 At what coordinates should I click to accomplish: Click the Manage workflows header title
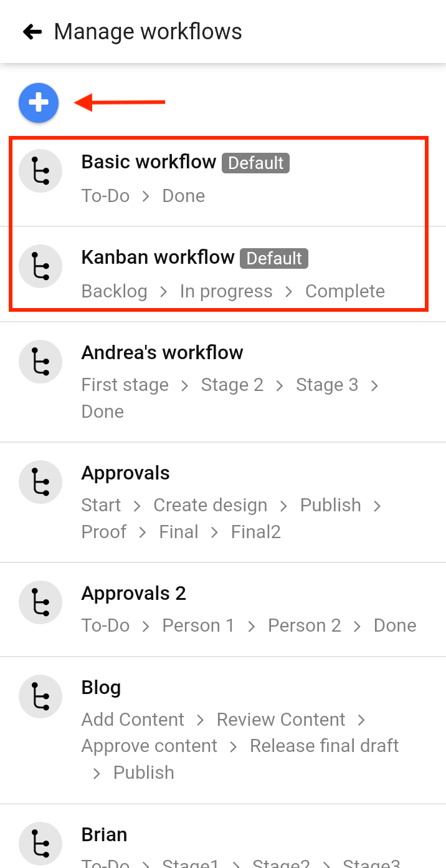148,32
